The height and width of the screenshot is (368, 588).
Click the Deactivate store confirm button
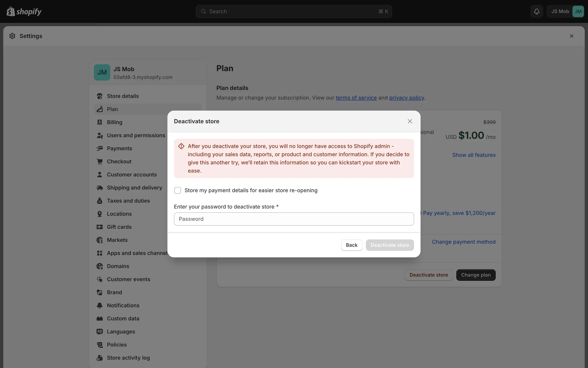pyautogui.click(x=390, y=245)
